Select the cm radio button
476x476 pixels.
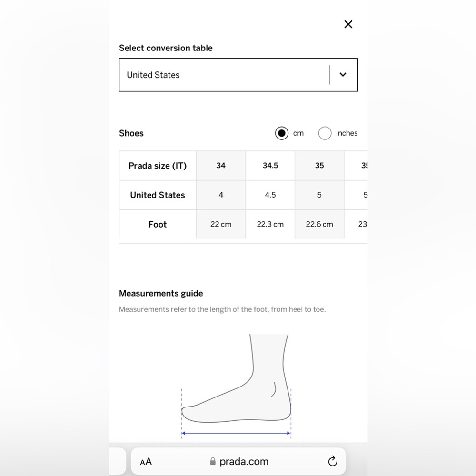(282, 133)
